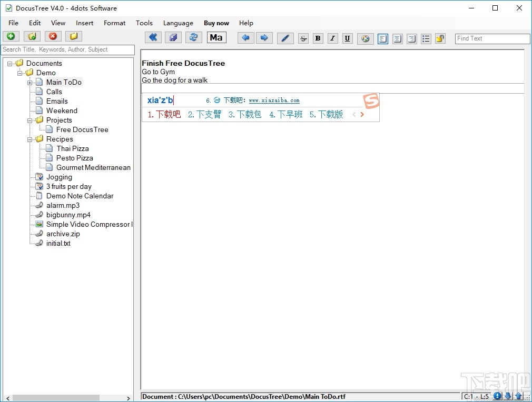Open the Tools menu
532x402 pixels.
click(144, 23)
